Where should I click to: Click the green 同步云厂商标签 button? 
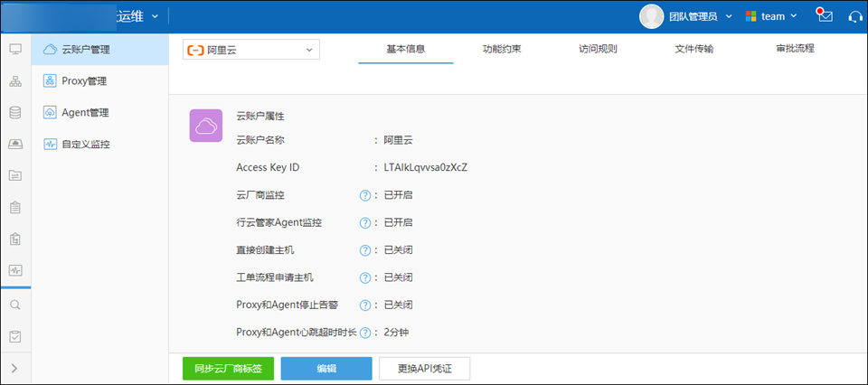[x=228, y=369]
